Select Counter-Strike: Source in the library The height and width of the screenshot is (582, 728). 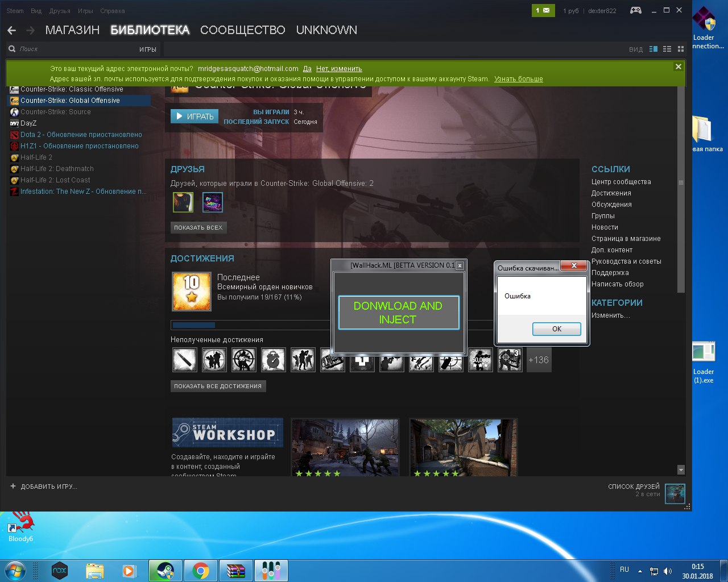[78, 112]
